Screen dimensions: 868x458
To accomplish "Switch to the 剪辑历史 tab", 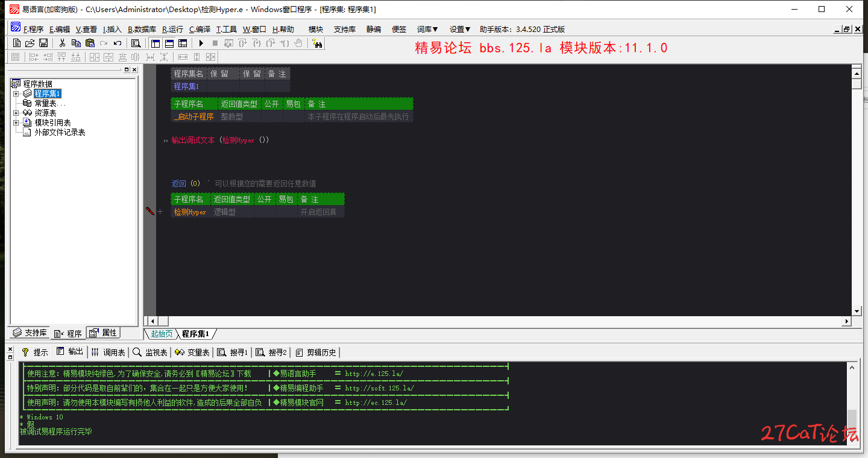I will pyautogui.click(x=316, y=352).
